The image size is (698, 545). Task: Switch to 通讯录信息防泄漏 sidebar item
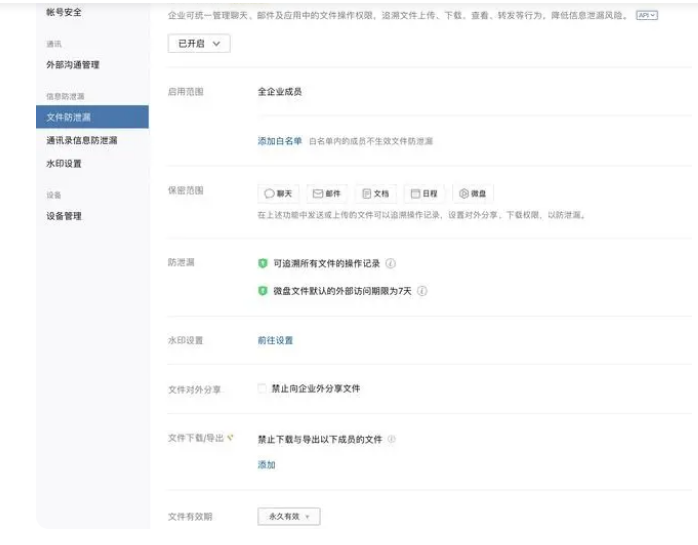click(x=82, y=141)
